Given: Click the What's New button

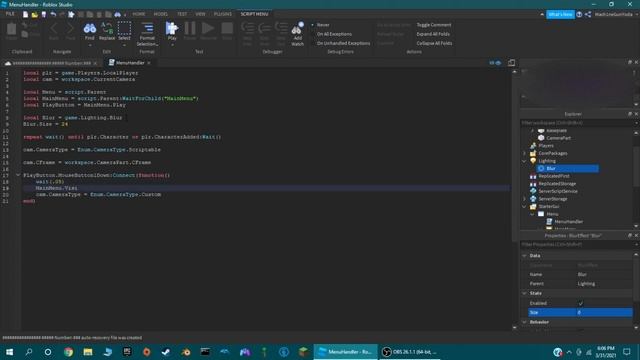Looking at the screenshot, I should (x=560, y=14).
